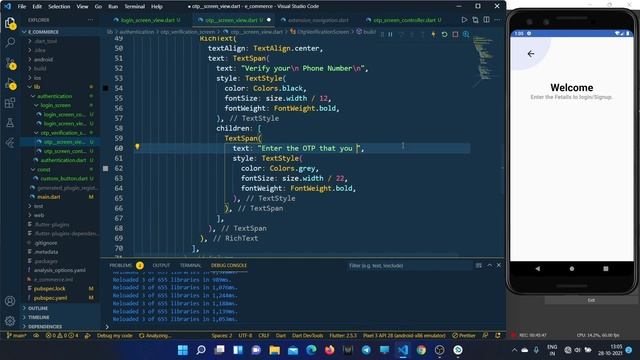Screen dimensions: 640x360
Task: Trigger Hot Reload lightning bolt
Action: point(433,34)
